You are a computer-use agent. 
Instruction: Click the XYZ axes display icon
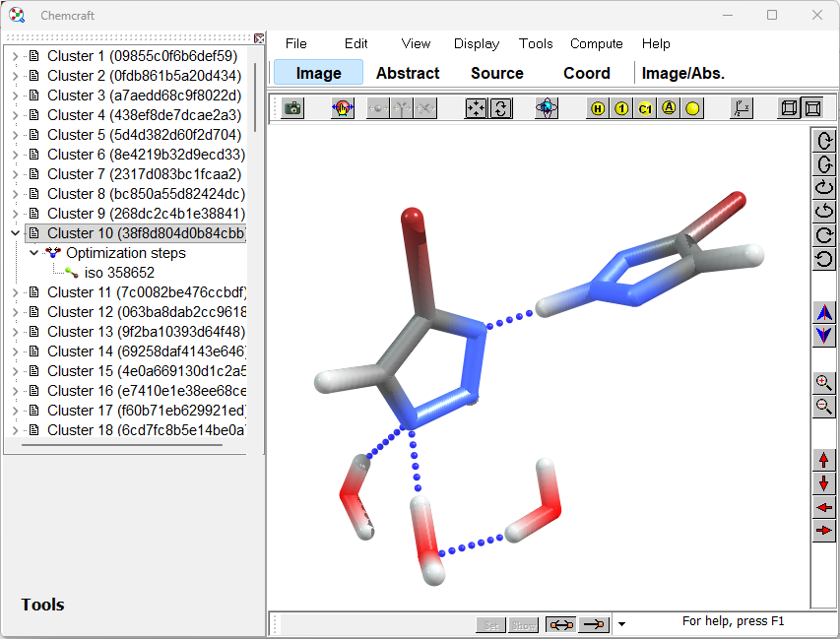pos(742,108)
